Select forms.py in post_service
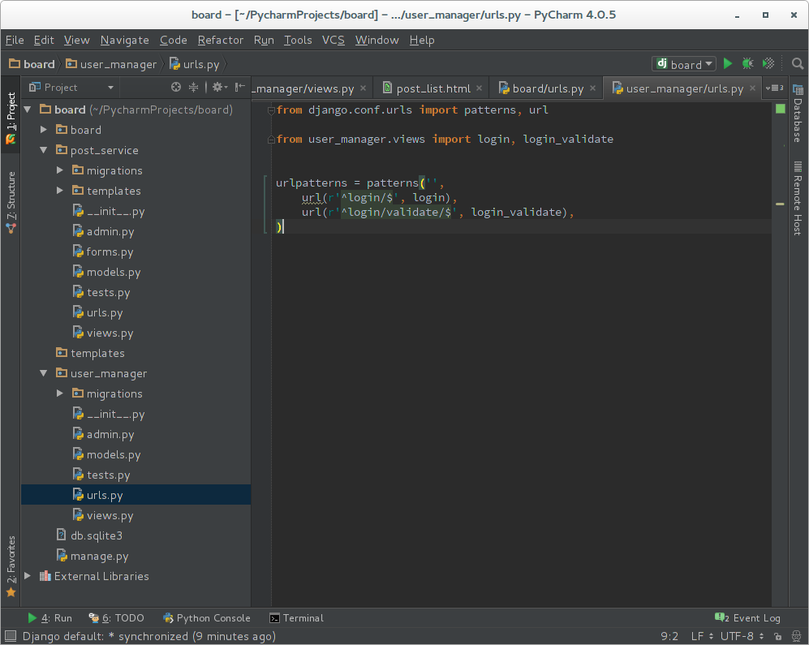 tap(103, 251)
